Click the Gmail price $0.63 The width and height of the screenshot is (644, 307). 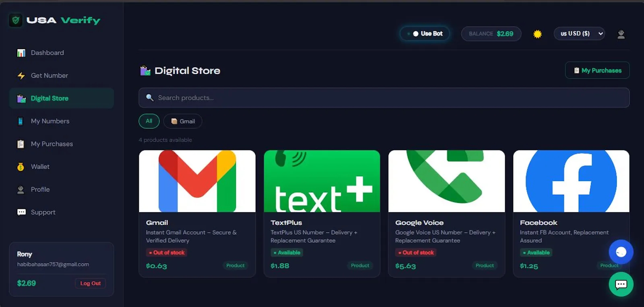point(156,266)
